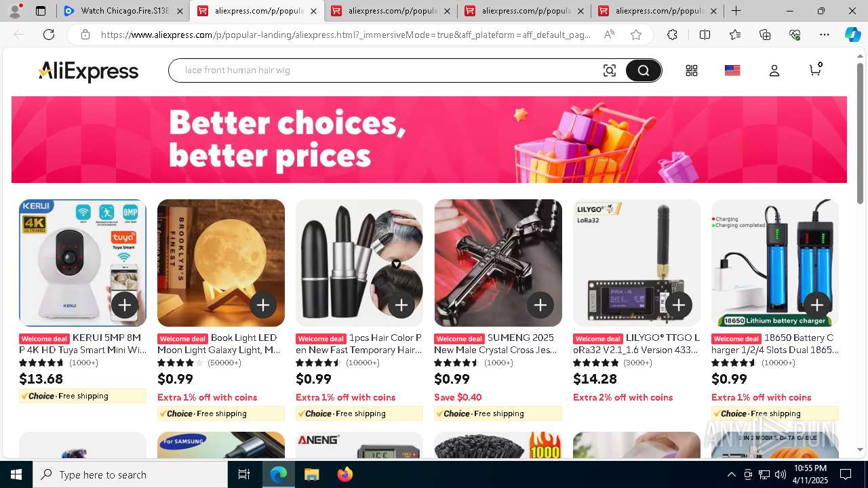868x488 pixels.
Task: Add Moon Light lamp to cart
Action: (x=263, y=306)
